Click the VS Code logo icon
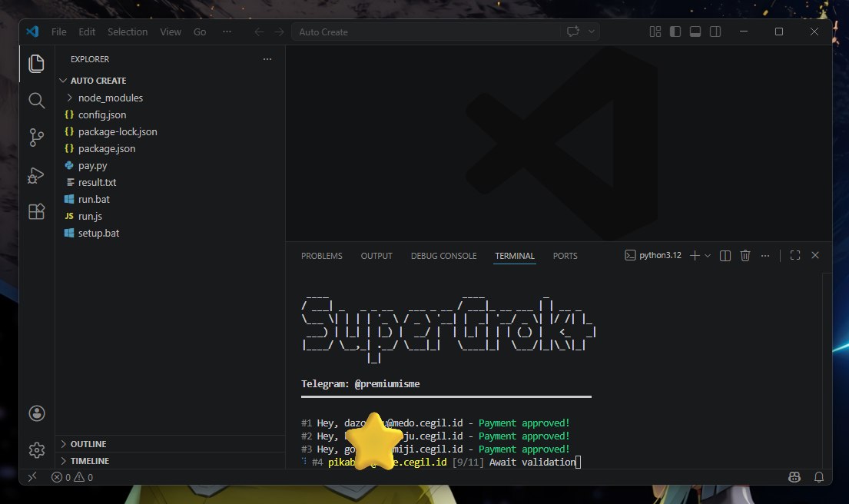Viewport: 849px width, 504px height. click(x=32, y=32)
